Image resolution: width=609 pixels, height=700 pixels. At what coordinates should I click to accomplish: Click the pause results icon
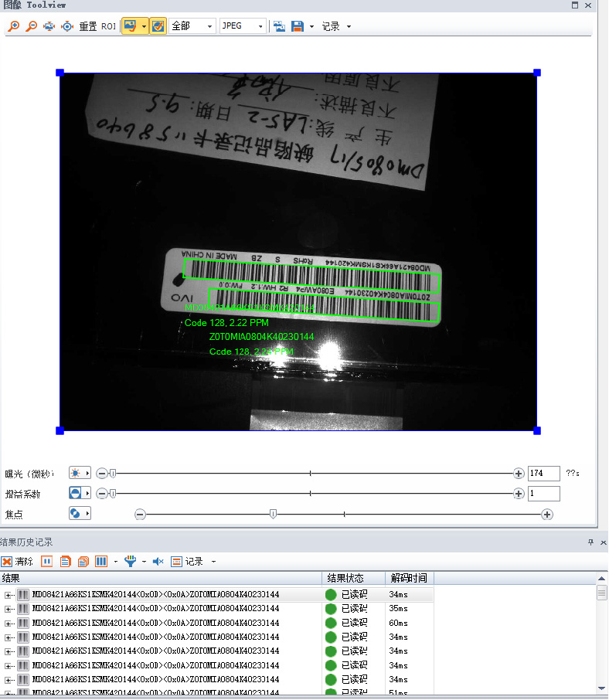click(x=47, y=561)
